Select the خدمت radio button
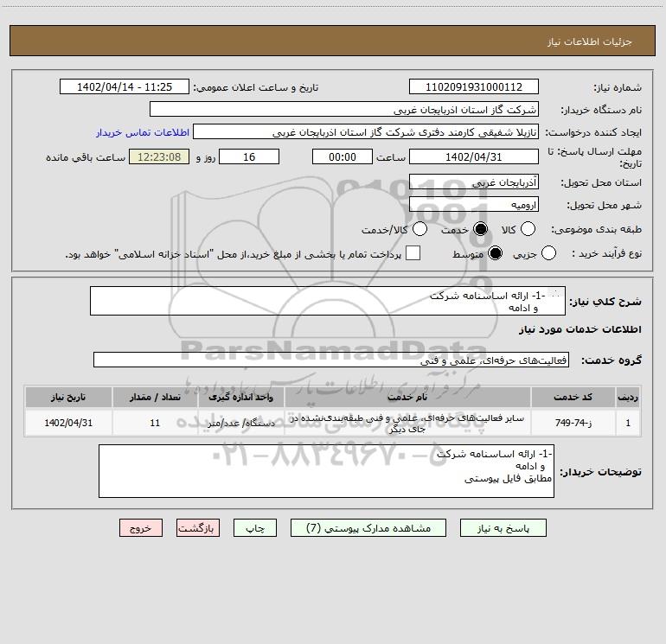666x644 pixels. [480, 229]
